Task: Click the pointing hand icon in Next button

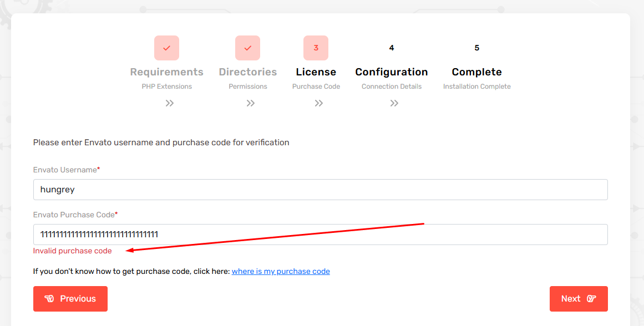Action: pos(591,299)
